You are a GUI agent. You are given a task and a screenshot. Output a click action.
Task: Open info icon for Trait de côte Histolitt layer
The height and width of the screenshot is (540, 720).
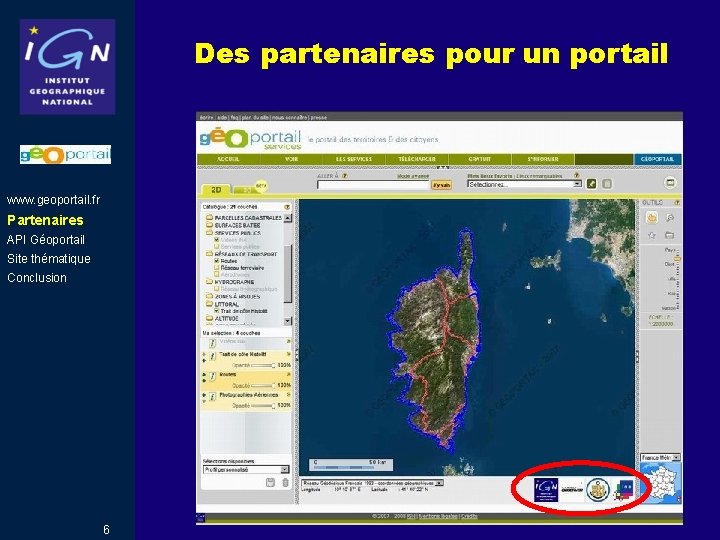coord(213,356)
